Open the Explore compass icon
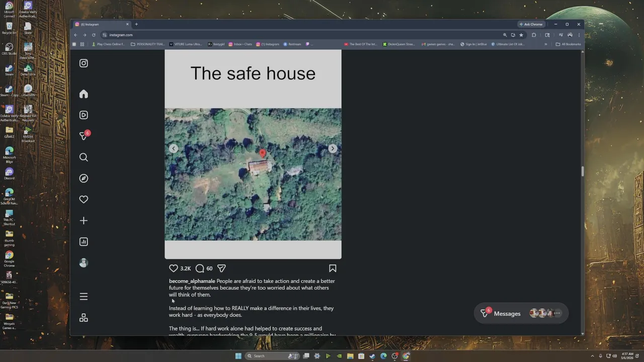 (84, 178)
